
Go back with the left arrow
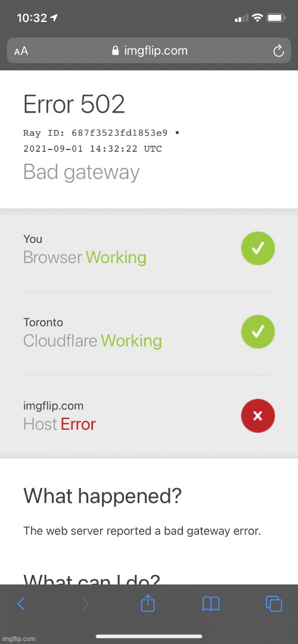21,604
